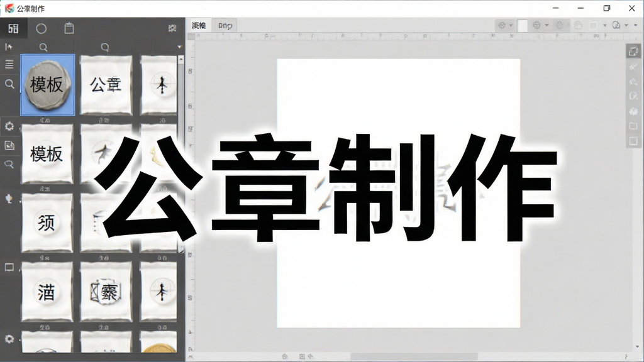Select the pointer selection tool in left sidebar
The height and width of the screenshot is (362, 644).
tap(9, 47)
